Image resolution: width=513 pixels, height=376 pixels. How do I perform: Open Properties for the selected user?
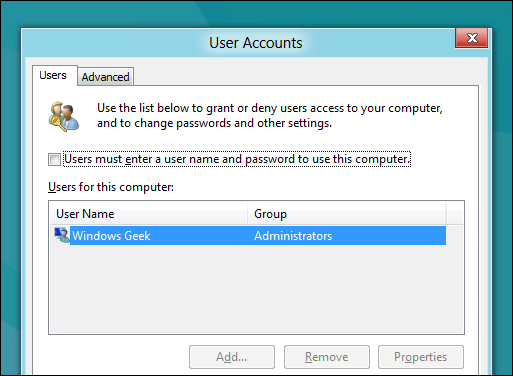pyautogui.click(x=421, y=357)
